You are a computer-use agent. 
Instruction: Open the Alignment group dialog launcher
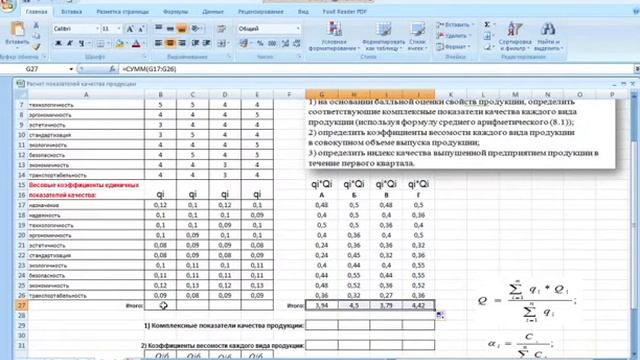click(229, 57)
